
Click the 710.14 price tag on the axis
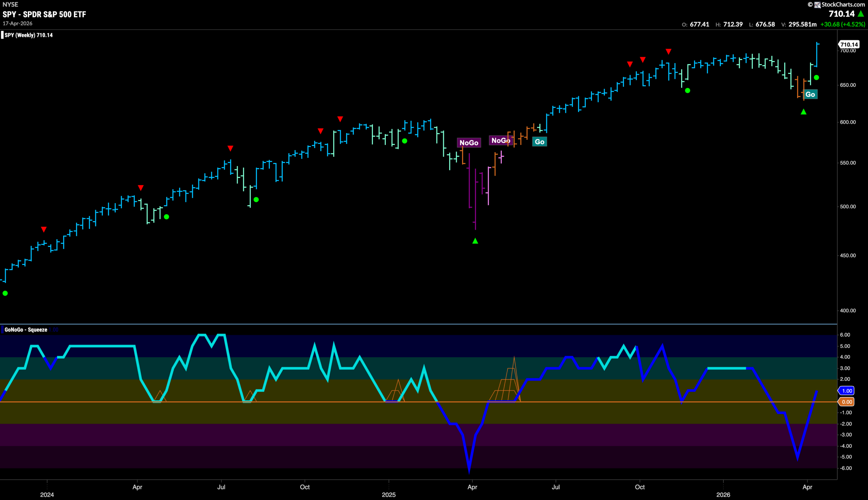[849, 45]
